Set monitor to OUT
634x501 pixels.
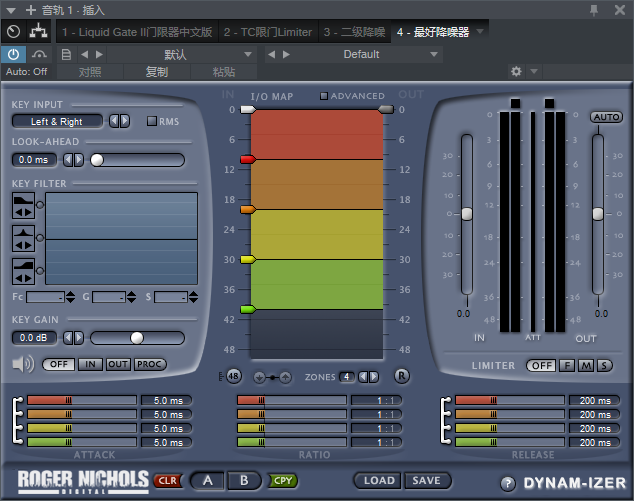[118, 364]
